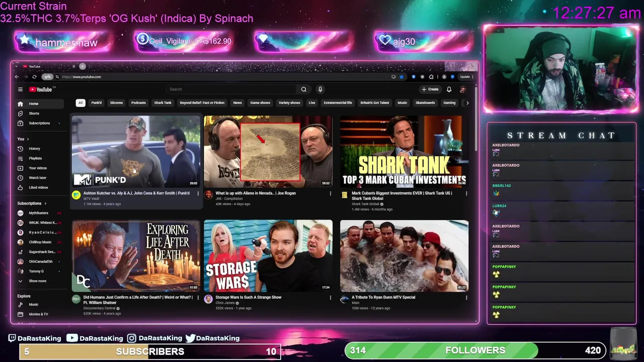Open options for Ryan Dunn tribute video

tap(466, 298)
